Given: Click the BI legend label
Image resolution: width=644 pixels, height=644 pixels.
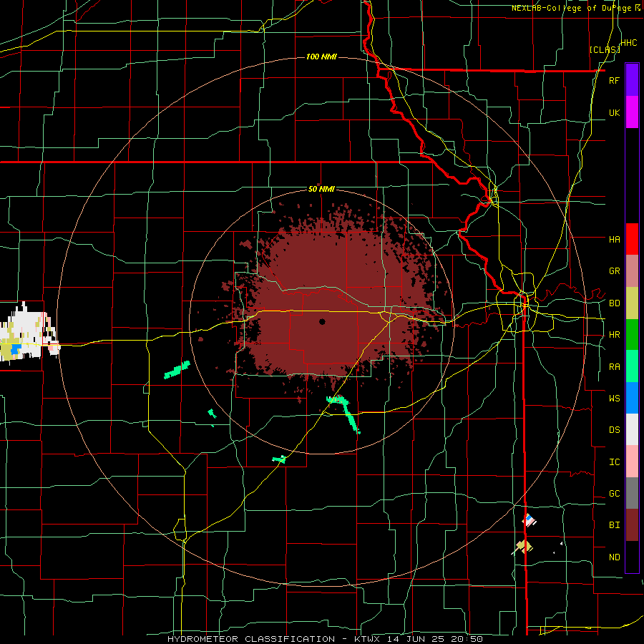Looking at the screenshot, I should [614, 525].
